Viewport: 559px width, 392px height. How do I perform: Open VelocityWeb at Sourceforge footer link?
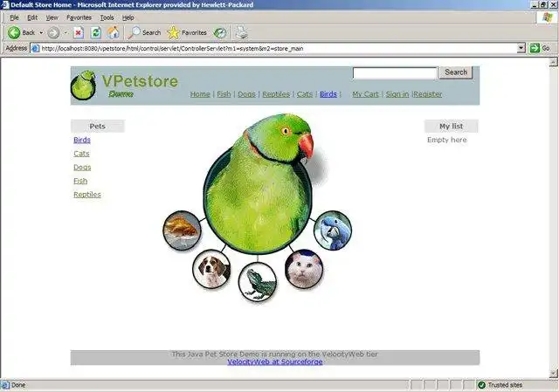point(275,361)
